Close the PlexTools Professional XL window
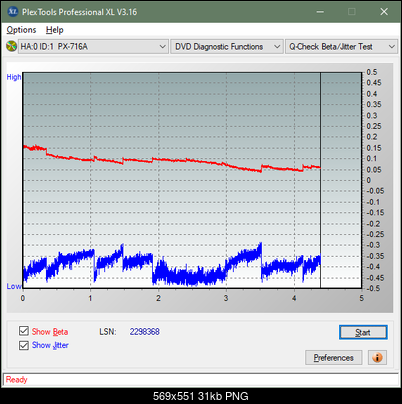 [384, 12]
